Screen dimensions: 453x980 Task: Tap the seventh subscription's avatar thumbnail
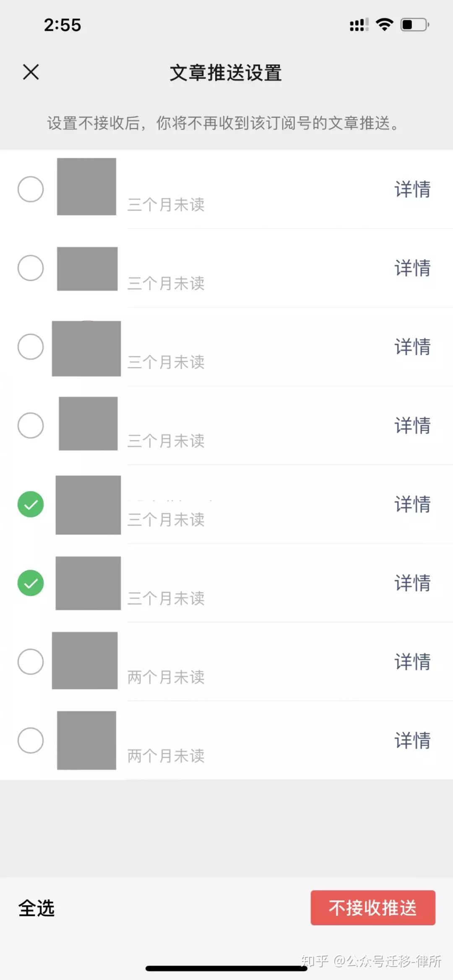(85, 660)
